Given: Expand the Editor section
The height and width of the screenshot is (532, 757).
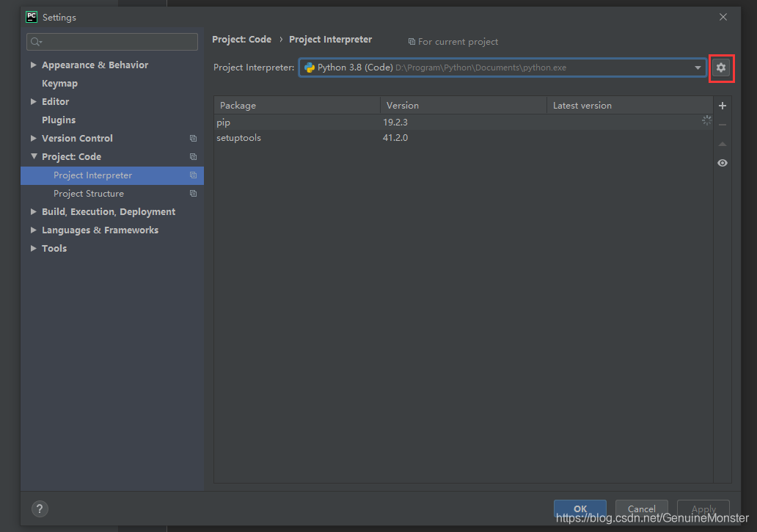Looking at the screenshot, I should coord(33,101).
